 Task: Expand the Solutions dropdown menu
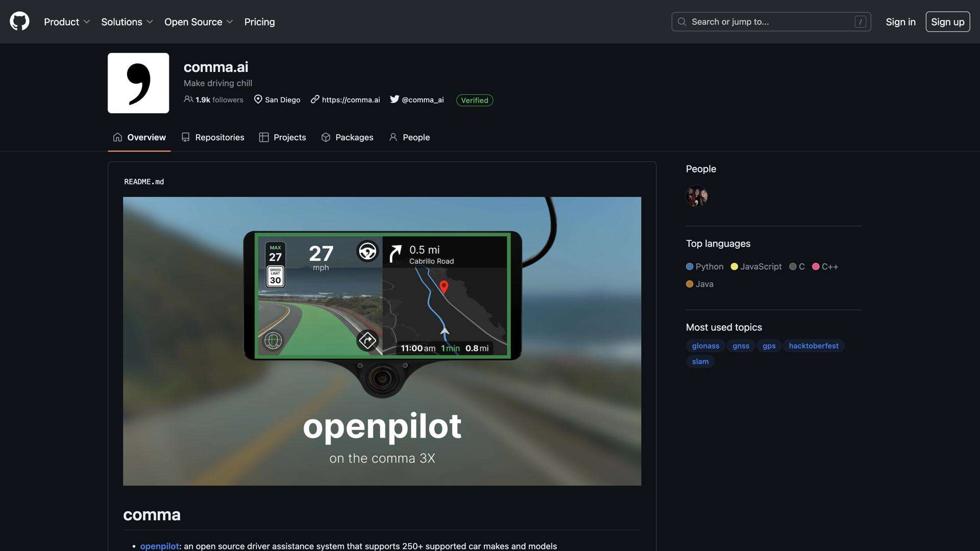point(127,22)
